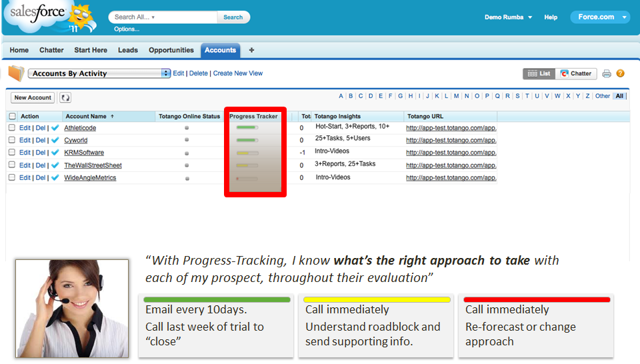640x364 pixels.
Task: Click the New Account button
Action: click(33, 97)
